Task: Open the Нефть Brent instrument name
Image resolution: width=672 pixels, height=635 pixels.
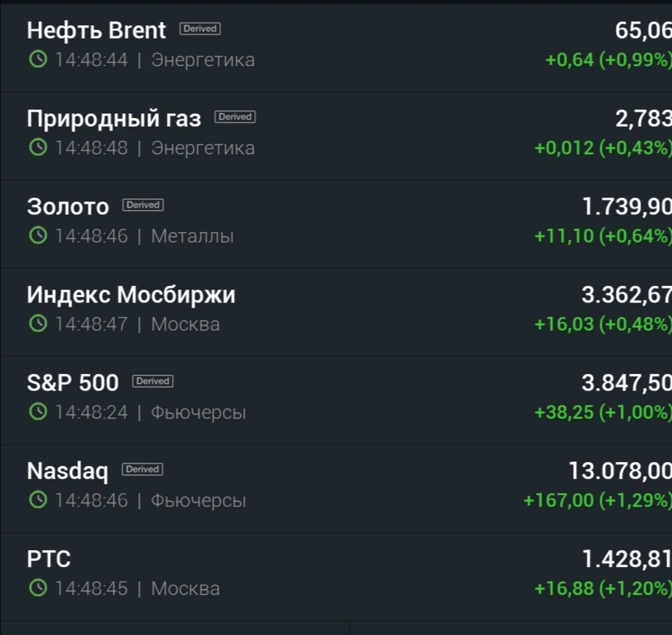Action: point(97,30)
